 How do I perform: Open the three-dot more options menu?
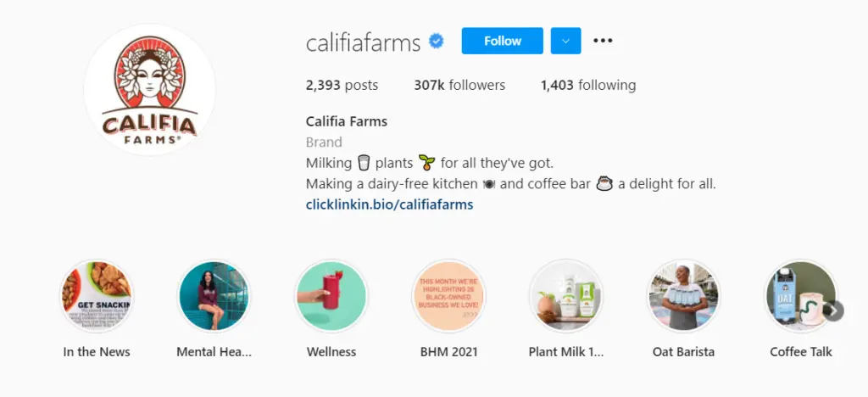[603, 41]
